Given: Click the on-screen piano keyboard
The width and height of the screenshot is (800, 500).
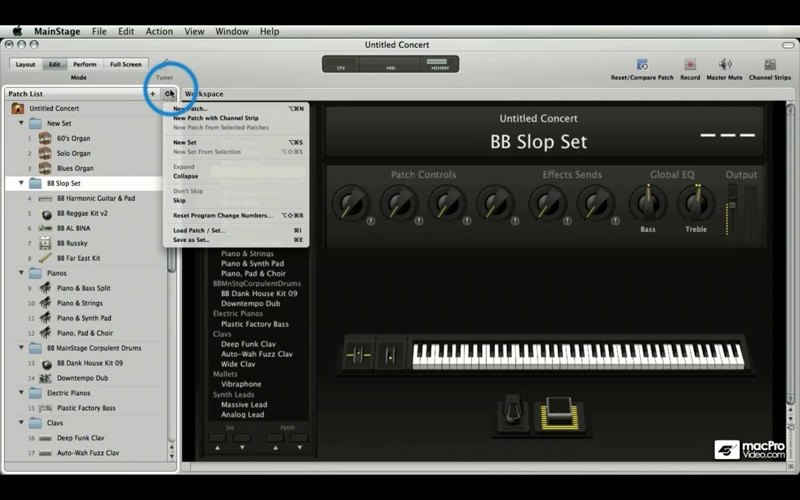Looking at the screenshot, I should (578, 355).
